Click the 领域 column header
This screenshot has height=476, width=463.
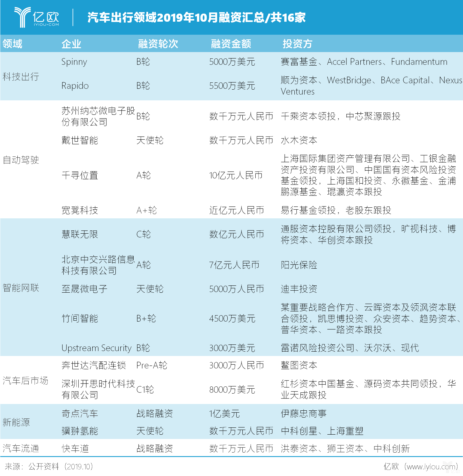pyautogui.click(x=12, y=44)
